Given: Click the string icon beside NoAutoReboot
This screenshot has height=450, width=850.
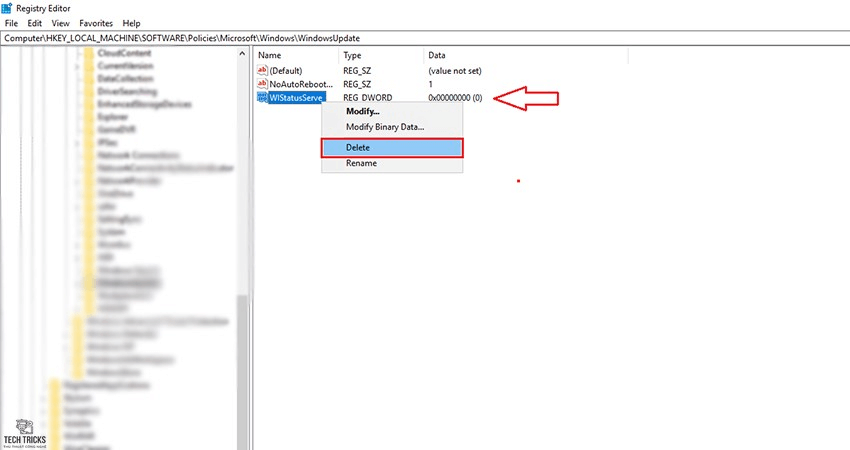Looking at the screenshot, I should click(x=262, y=84).
